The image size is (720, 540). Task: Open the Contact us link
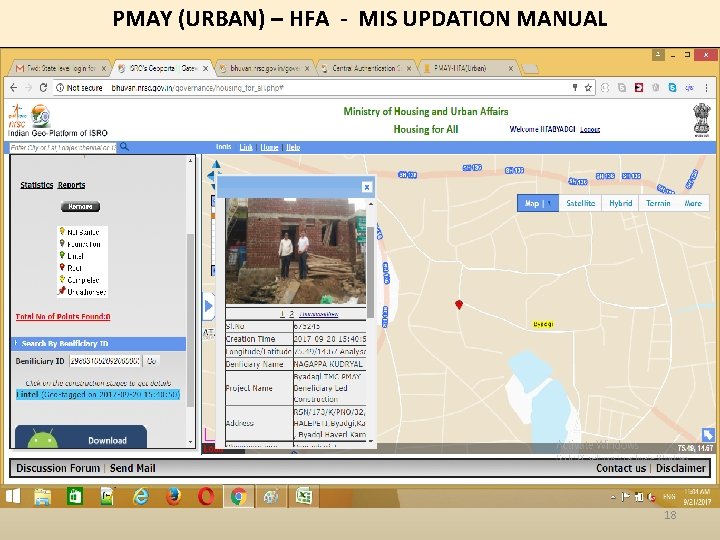coord(621,468)
